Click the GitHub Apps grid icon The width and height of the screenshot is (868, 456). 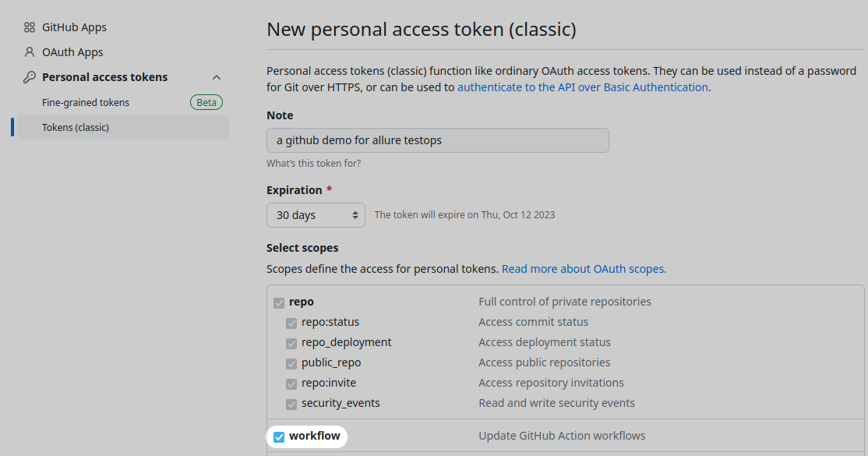click(x=29, y=27)
